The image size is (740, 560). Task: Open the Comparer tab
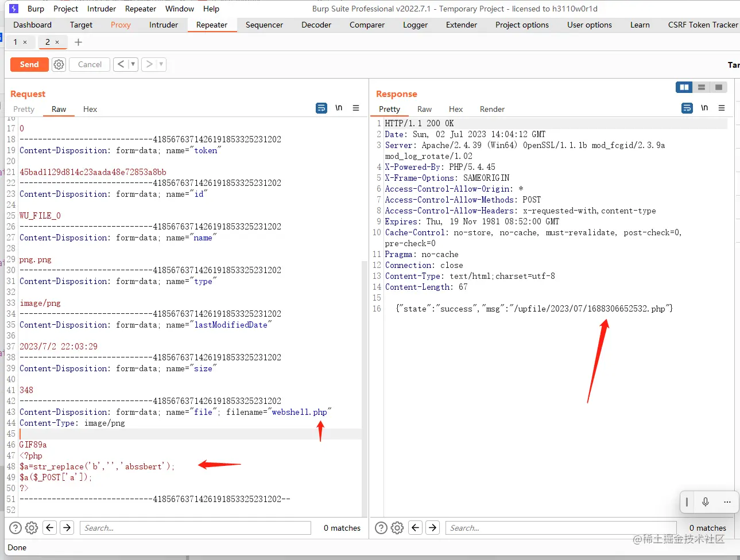pos(367,25)
